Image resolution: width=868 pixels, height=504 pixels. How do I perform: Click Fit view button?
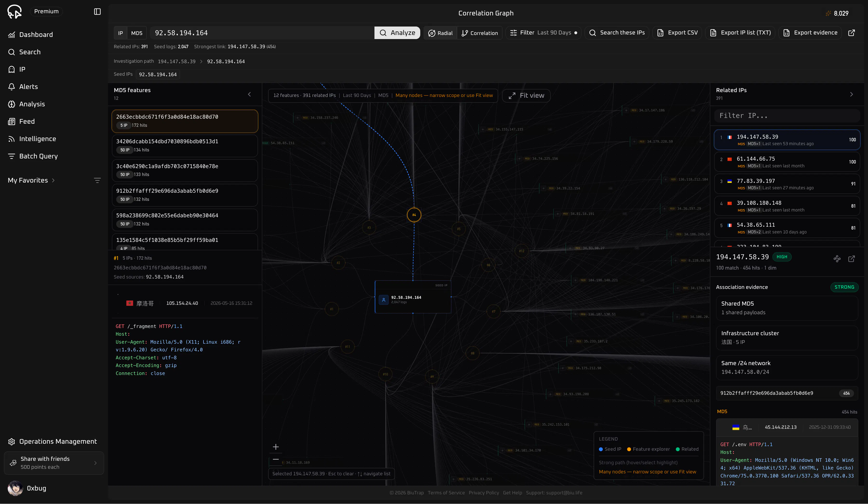tap(526, 95)
